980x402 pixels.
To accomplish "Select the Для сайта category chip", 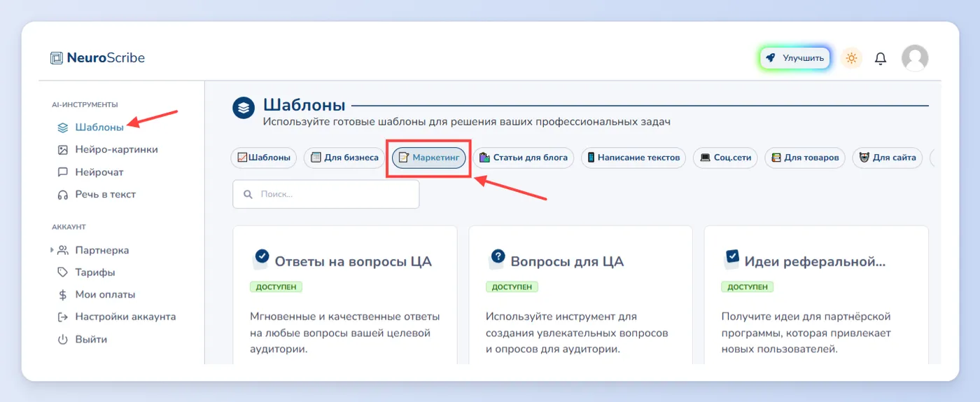I will pos(888,158).
